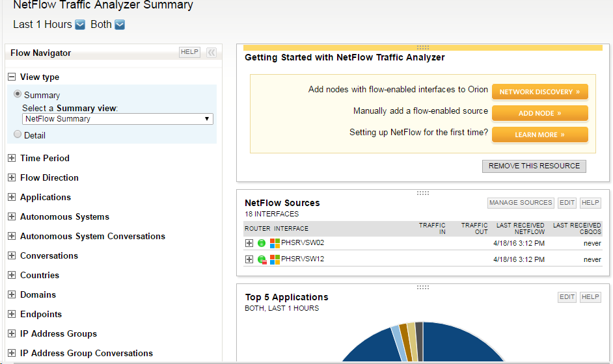Click status icon for PHSRVSW12
Screen dimensions: 613x364
point(262,259)
